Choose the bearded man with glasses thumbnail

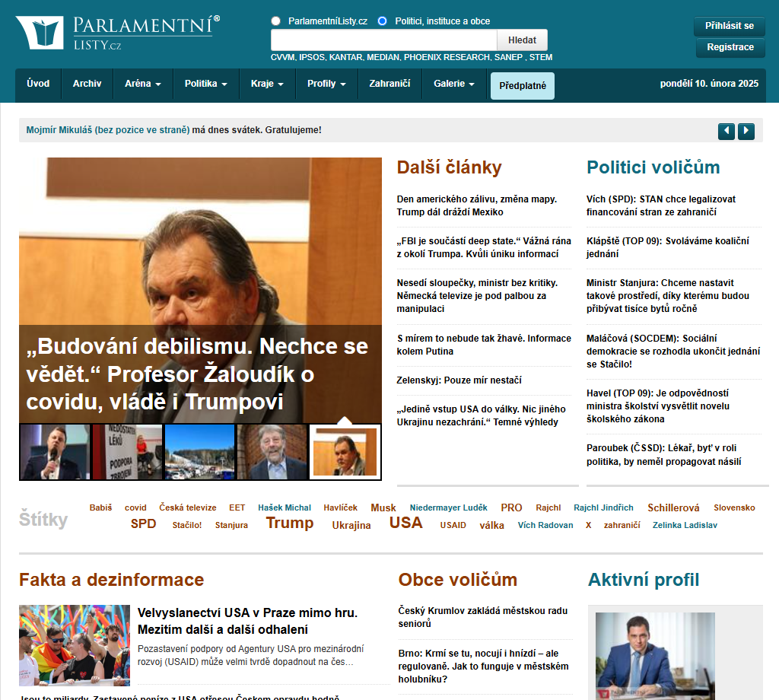[272, 452]
